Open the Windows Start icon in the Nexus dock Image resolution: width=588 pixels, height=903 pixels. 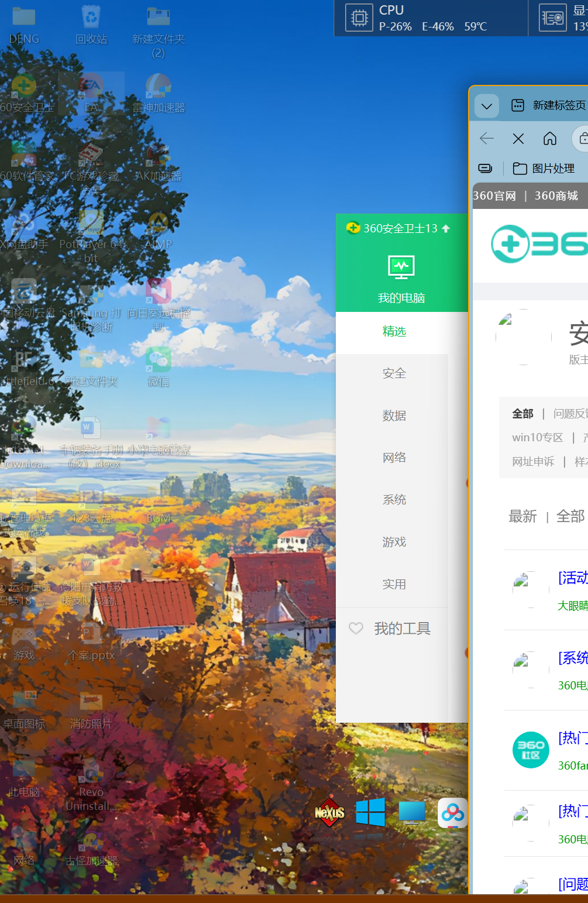click(371, 813)
